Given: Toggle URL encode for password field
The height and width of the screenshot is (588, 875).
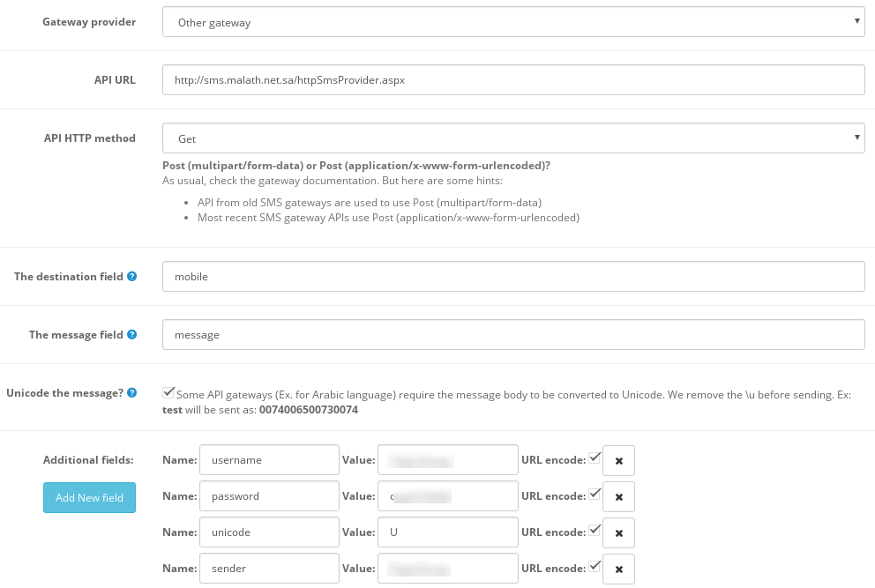Looking at the screenshot, I should [x=595, y=494].
